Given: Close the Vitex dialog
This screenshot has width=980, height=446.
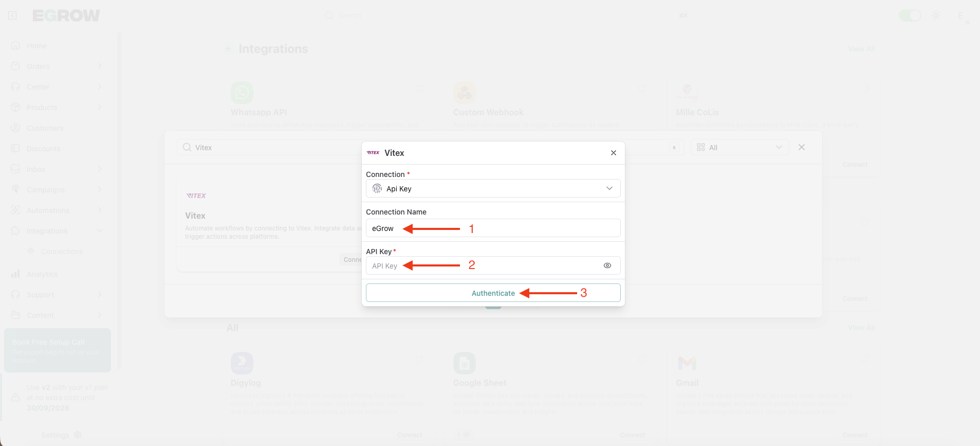Looking at the screenshot, I should click(x=614, y=153).
